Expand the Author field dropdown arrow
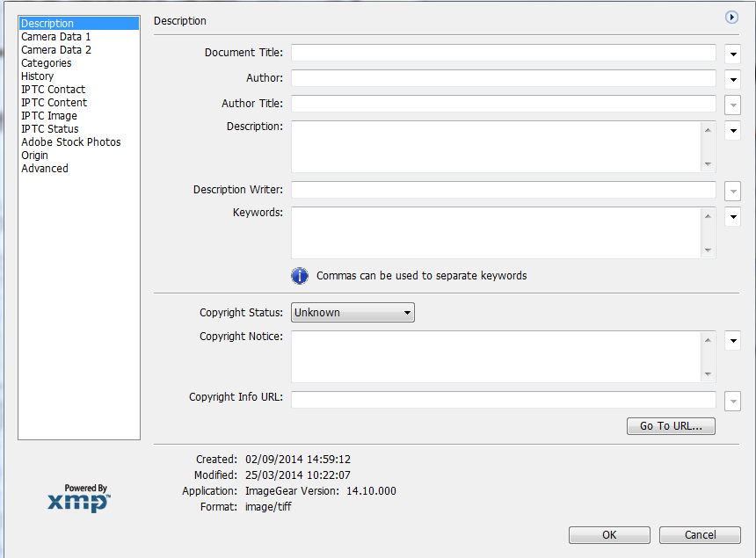 pyautogui.click(x=732, y=79)
